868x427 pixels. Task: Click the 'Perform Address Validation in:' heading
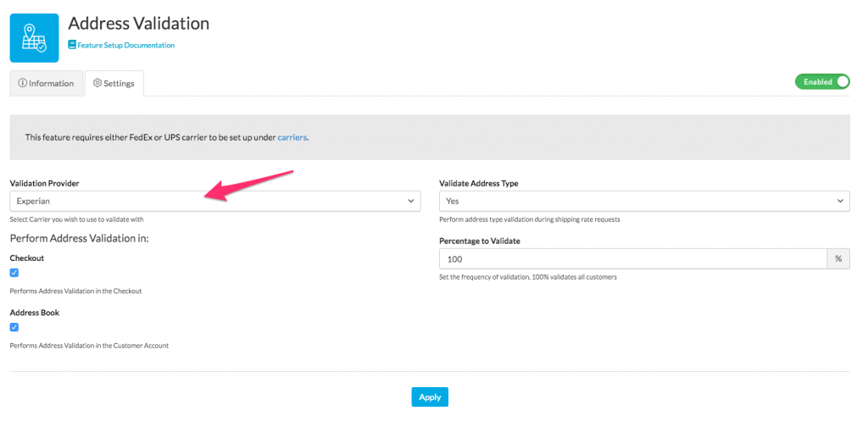[x=80, y=239]
